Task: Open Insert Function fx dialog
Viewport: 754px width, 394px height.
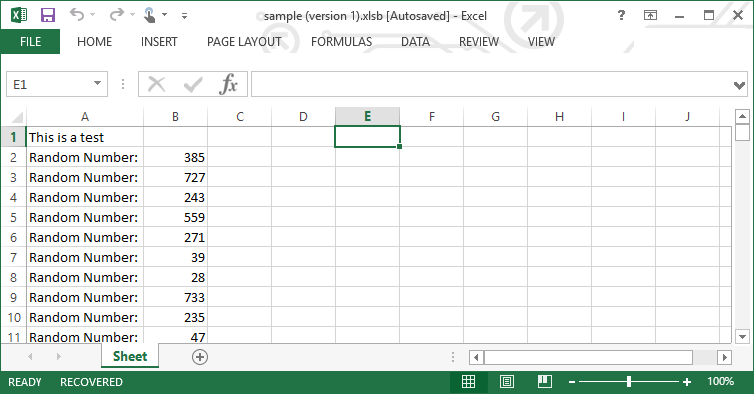Action: coord(228,84)
